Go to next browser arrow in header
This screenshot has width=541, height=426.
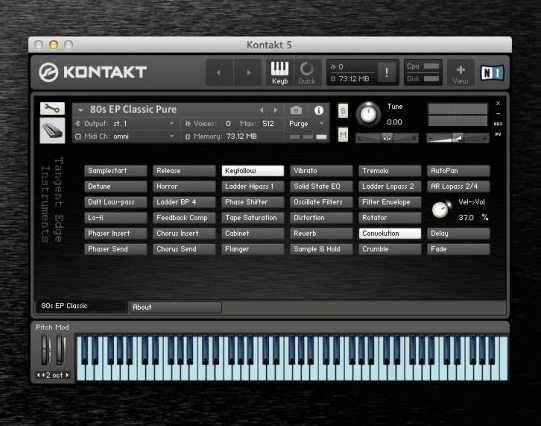point(248,72)
